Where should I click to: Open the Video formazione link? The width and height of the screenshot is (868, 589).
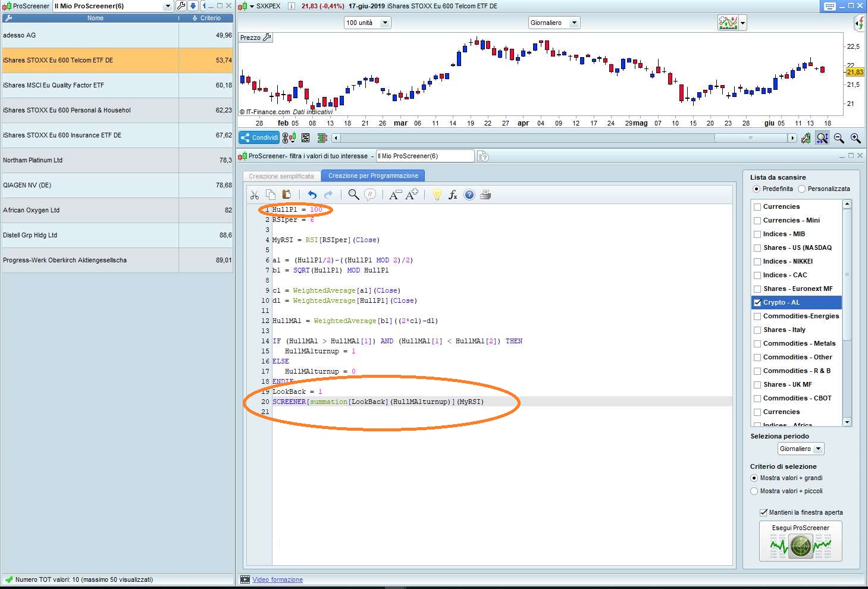[277, 579]
